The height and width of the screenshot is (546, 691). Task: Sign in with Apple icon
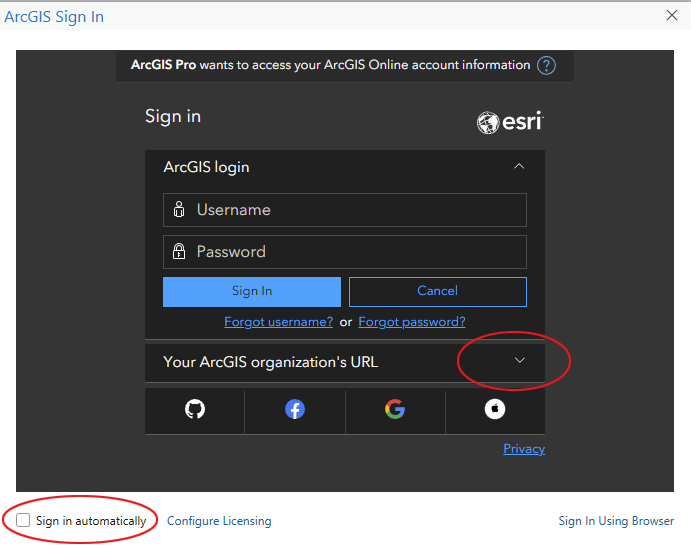click(x=495, y=409)
